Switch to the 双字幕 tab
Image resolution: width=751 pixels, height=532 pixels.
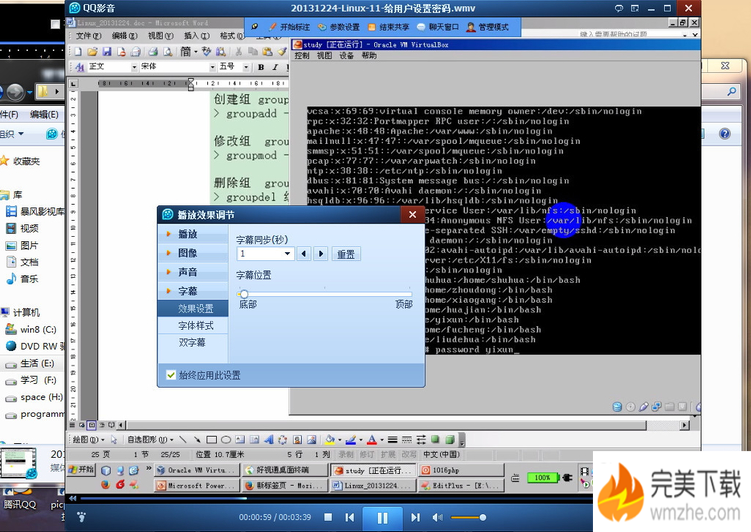tap(192, 342)
